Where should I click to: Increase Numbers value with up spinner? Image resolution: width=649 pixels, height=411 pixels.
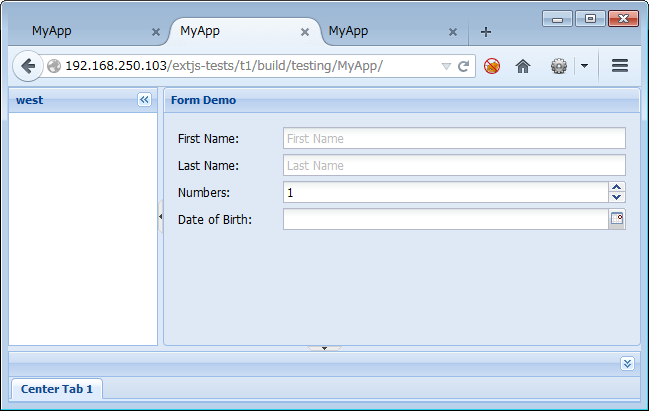[x=617, y=187]
